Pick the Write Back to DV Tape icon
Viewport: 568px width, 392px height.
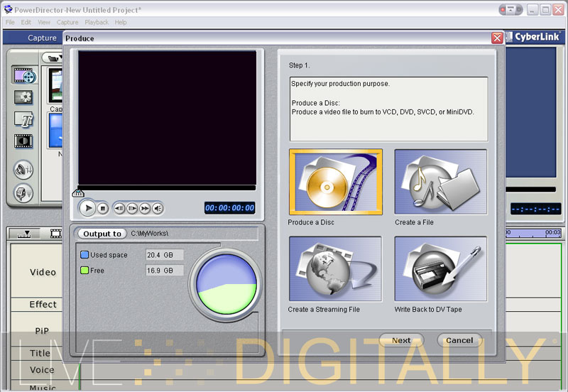440,269
